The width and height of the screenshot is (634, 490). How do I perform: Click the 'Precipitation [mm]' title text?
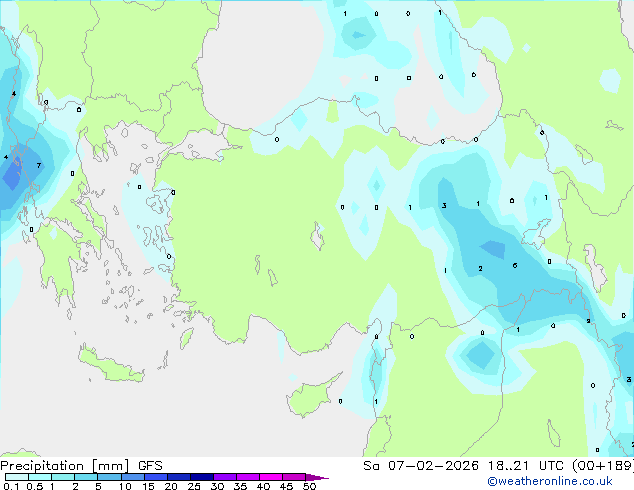[65, 466]
